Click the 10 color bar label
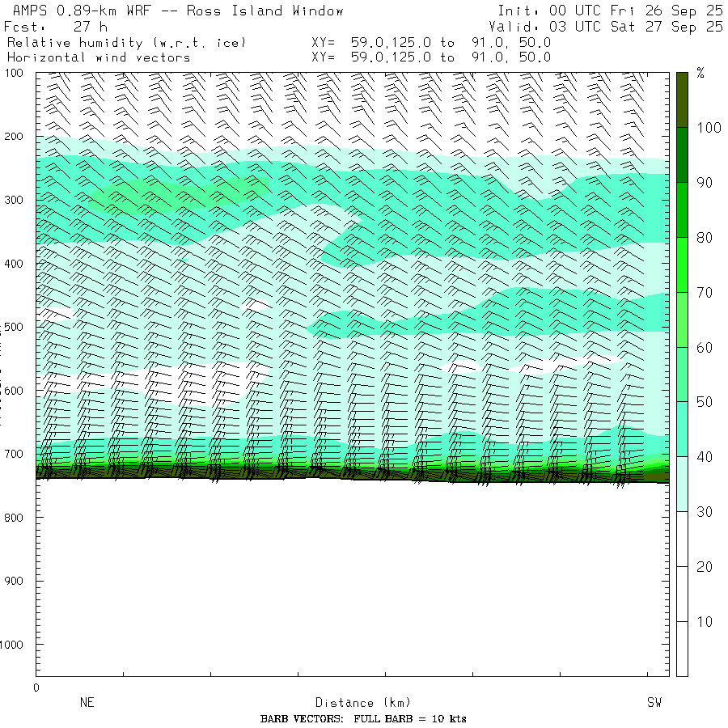The width and height of the screenshot is (728, 728). (x=705, y=622)
